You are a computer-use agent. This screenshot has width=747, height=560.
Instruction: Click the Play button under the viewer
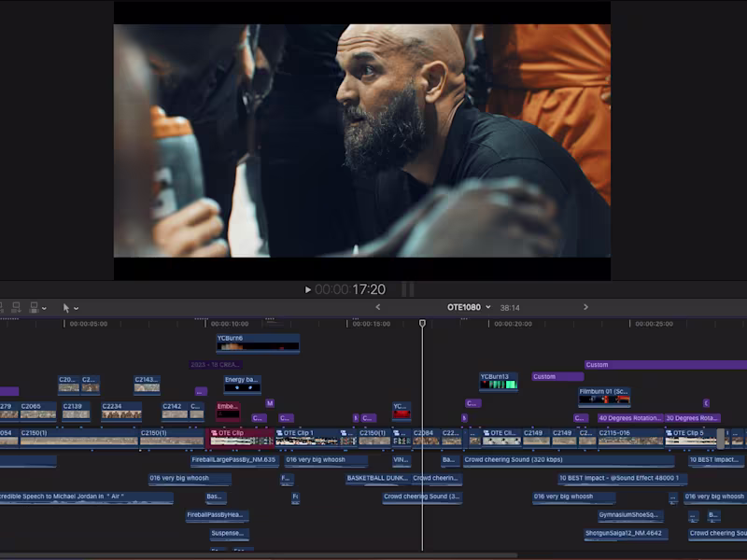click(308, 289)
